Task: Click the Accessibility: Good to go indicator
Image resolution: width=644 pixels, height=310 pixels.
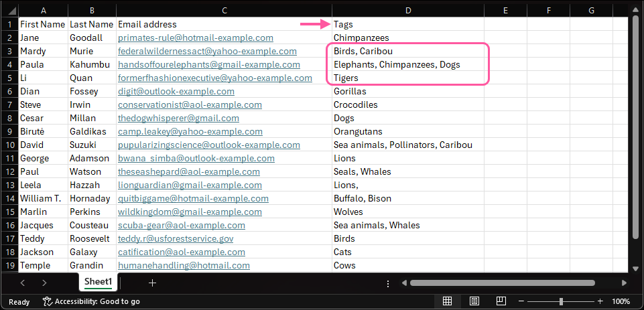Action: pyautogui.click(x=91, y=301)
